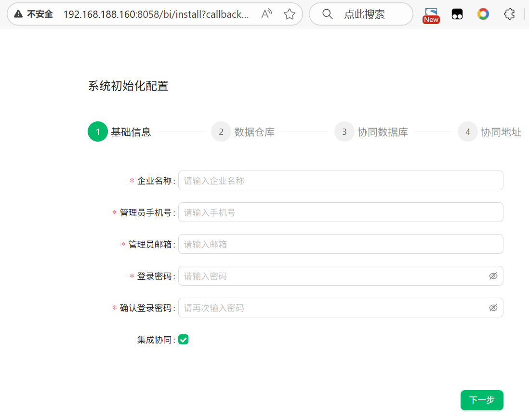Click the black two-eyed extension icon

[457, 14]
